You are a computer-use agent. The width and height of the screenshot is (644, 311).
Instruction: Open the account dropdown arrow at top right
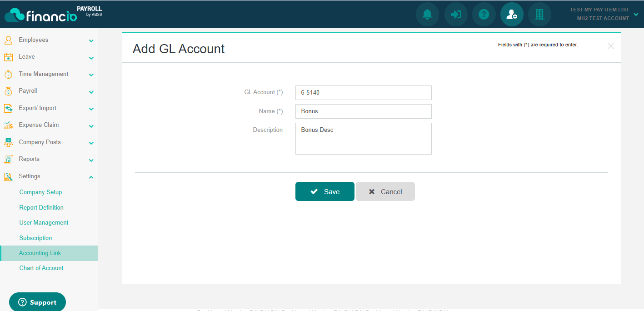pos(635,14)
